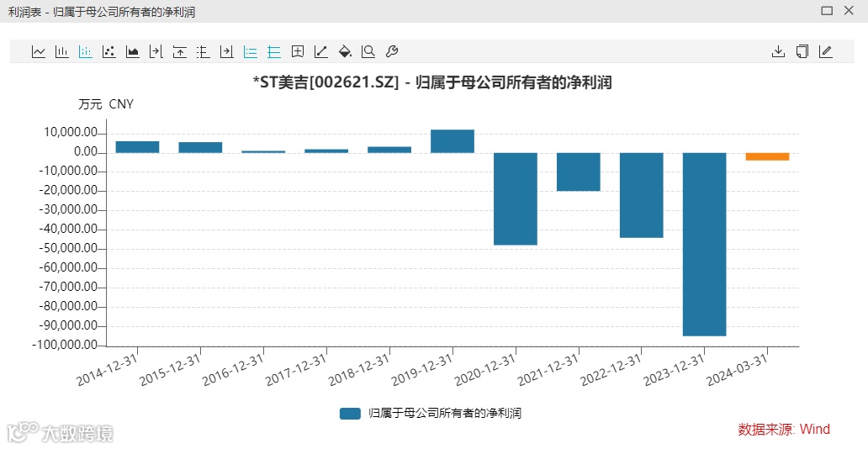The width and height of the screenshot is (868, 449).
Task: Maximize the 利润表 window
Action: 827,11
